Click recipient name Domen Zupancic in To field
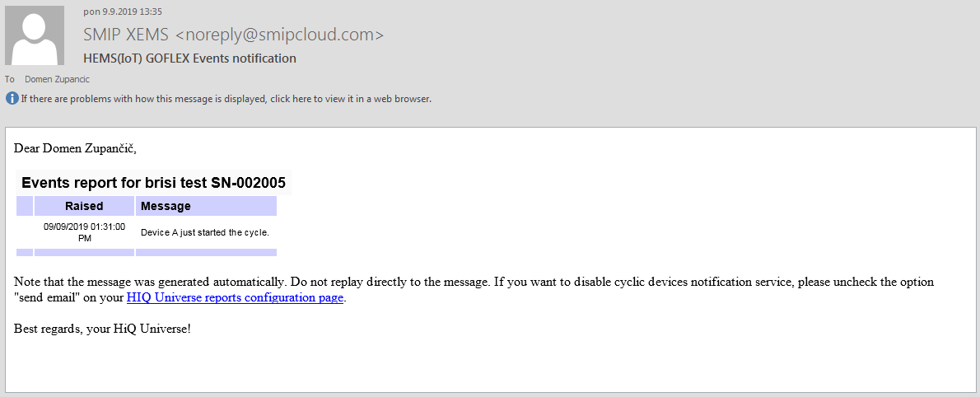This screenshot has width=980, height=397. 57,79
